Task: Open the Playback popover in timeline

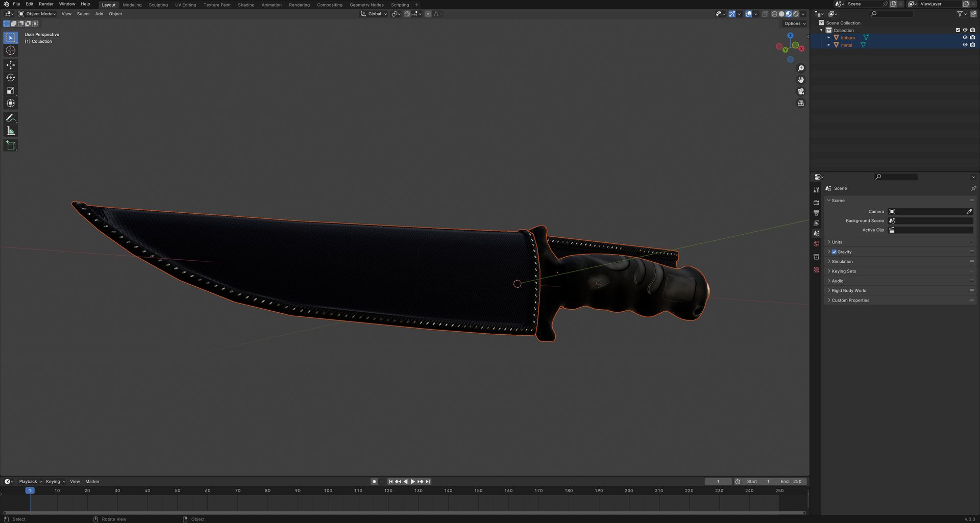Action: tap(30, 481)
